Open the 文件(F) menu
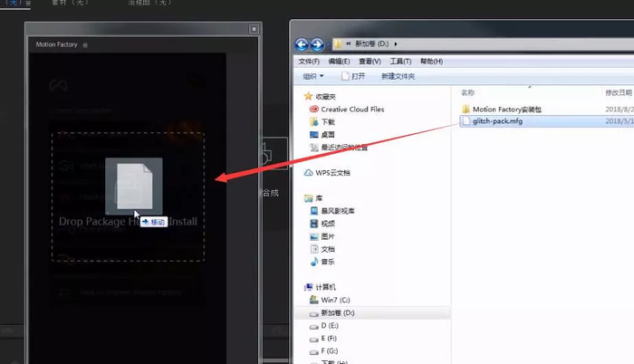 tap(309, 61)
